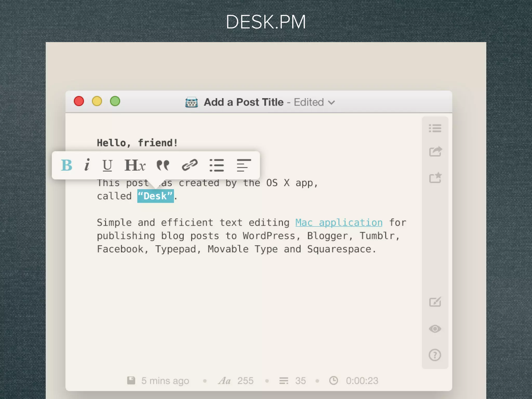The image size is (532, 399).
Task: Toggle preview with the eye icon
Action: [x=435, y=329]
